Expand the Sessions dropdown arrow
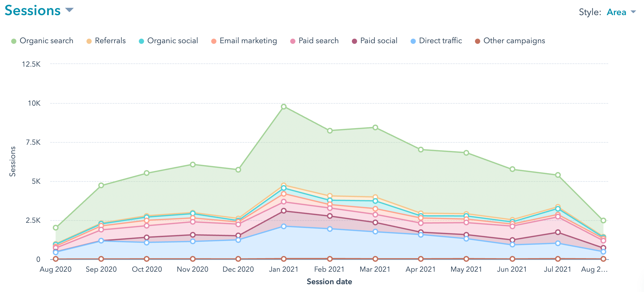Viewport: 644px width, 292px height. click(69, 10)
